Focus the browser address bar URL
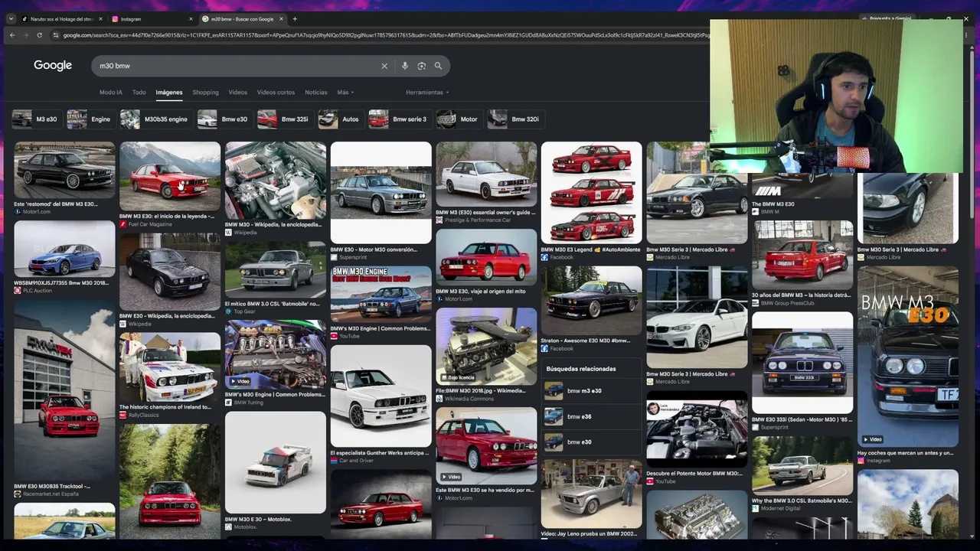Screen dimensions: 980x551 [x=387, y=35]
